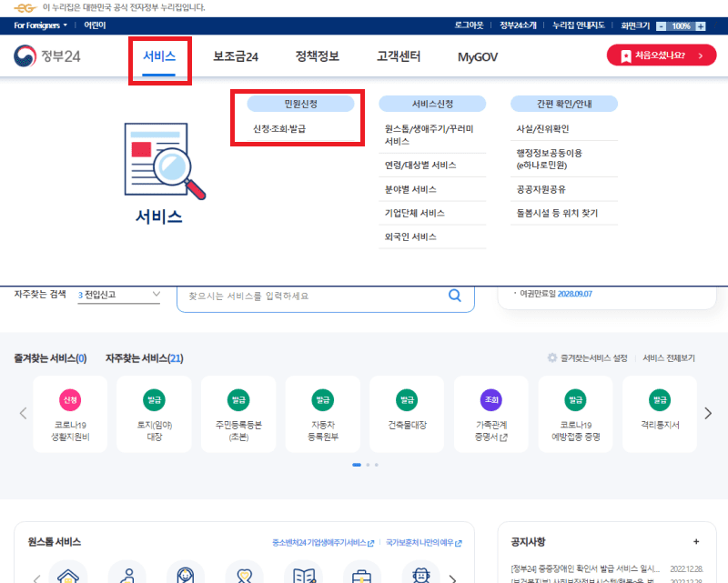Viewport: 728px width, 583px height.
Task: Open 가족관계 증명서 service card
Action: [x=491, y=414]
